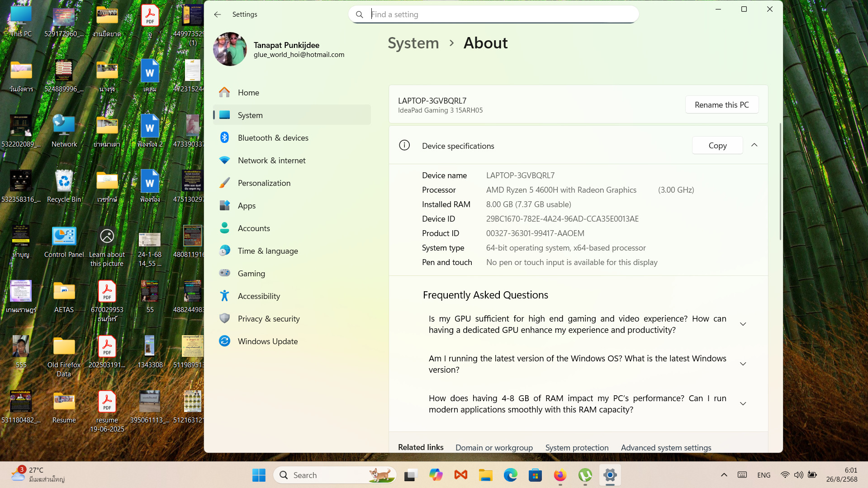The height and width of the screenshot is (488, 868).
Task: Open Personalization settings
Action: 292,183
